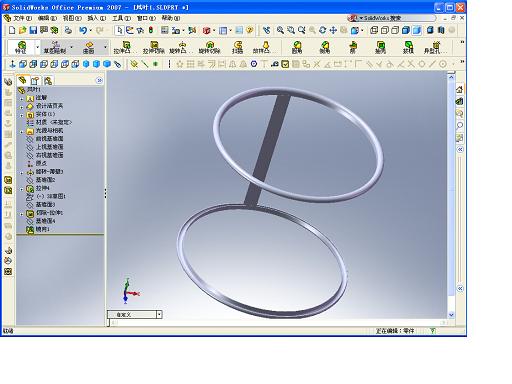Select the Normal To view orientation icon
Viewport: 512px width, 384px height.
pos(12,64)
